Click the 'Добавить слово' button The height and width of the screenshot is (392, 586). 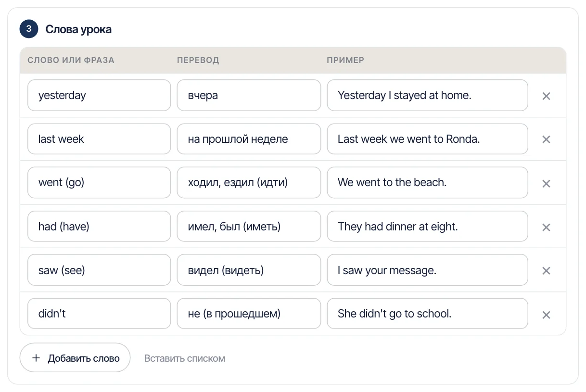[x=75, y=357]
